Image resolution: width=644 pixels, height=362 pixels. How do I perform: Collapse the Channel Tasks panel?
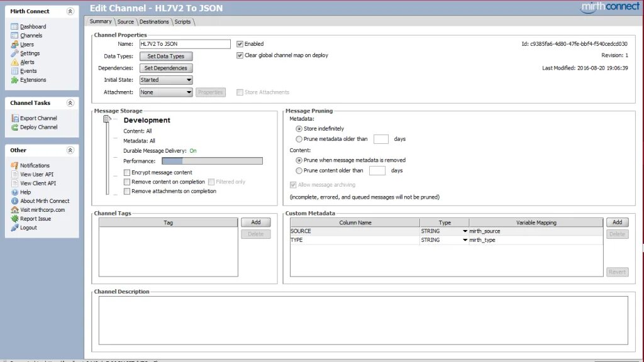click(70, 103)
